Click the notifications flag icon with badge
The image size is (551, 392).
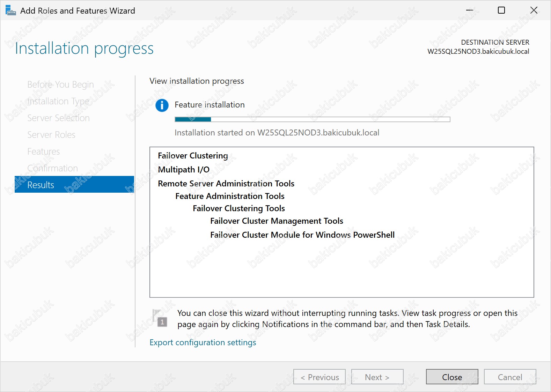point(160,318)
